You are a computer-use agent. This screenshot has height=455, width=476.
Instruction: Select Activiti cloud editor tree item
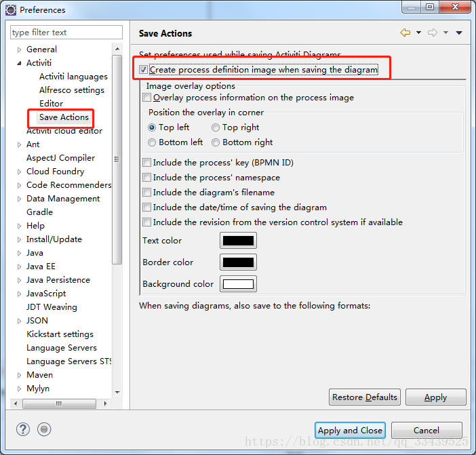point(64,131)
